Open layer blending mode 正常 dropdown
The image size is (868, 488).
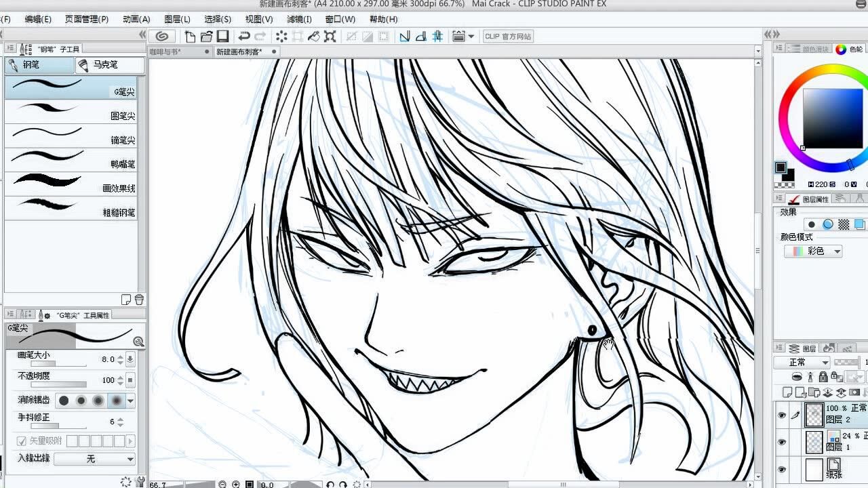click(x=801, y=363)
